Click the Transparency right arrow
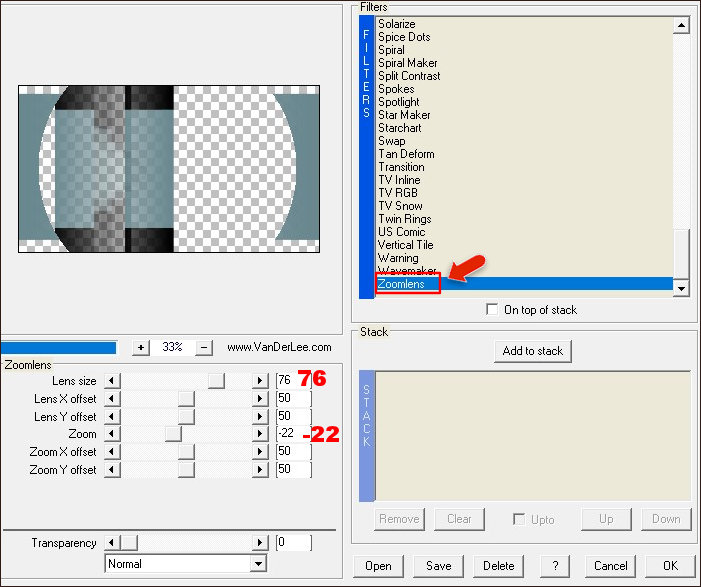This screenshot has width=701, height=587. pos(261,543)
